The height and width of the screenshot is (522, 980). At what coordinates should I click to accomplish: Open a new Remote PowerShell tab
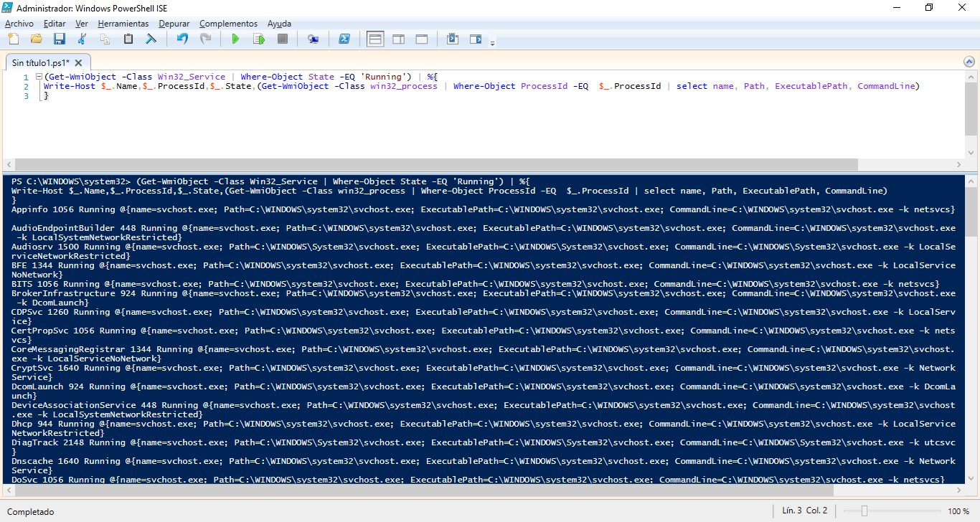coord(313,39)
